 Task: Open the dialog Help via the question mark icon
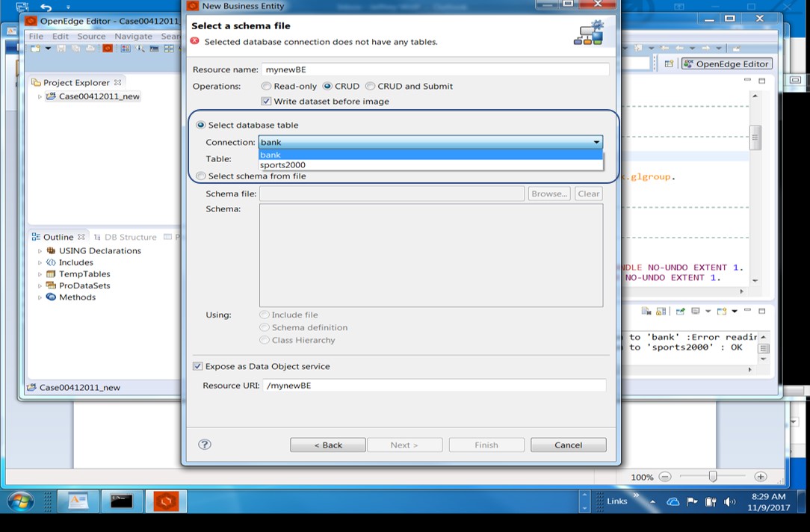pyautogui.click(x=205, y=444)
